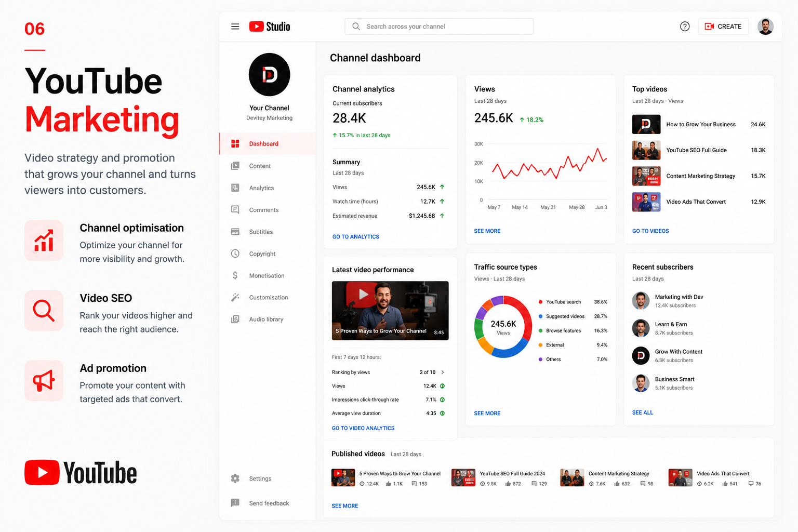
Task: Click the Others purple legend dot
Action: (541, 360)
